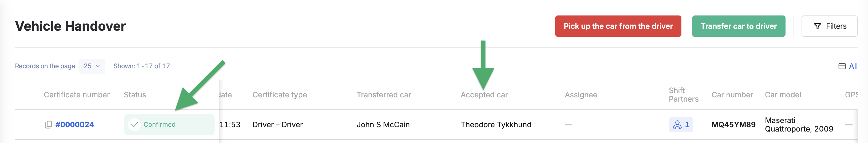Viewport: 868px width, 143px height.
Task: Click Pick up the car from the driver
Action: (618, 26)
